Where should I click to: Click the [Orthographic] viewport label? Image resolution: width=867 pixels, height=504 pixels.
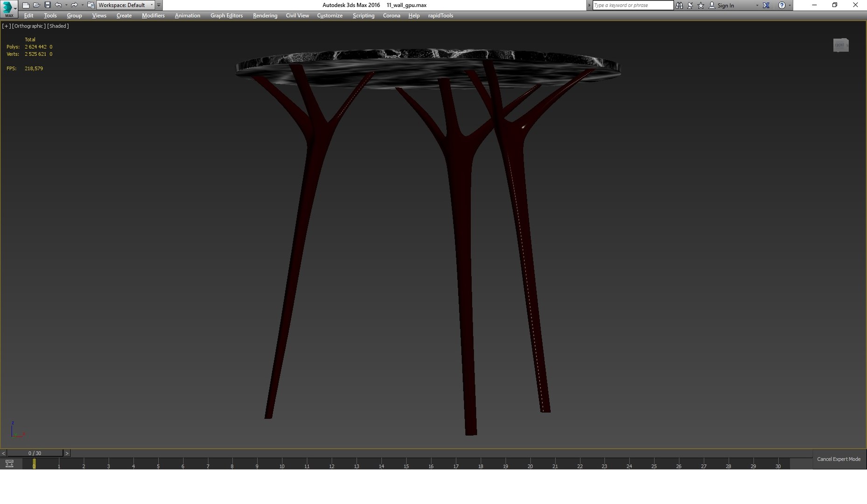coord(29,26)
